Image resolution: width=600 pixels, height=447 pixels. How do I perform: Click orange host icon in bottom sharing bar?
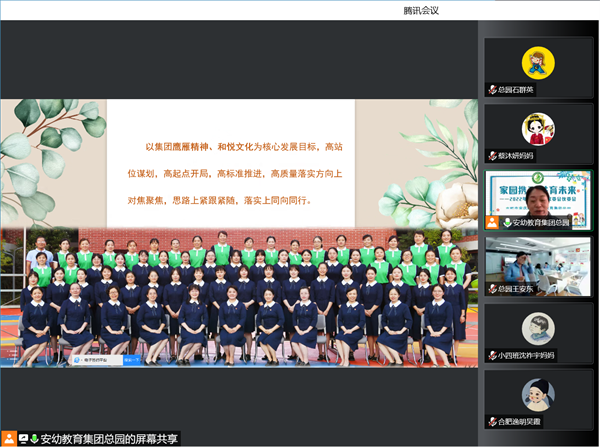coord(9,438)
